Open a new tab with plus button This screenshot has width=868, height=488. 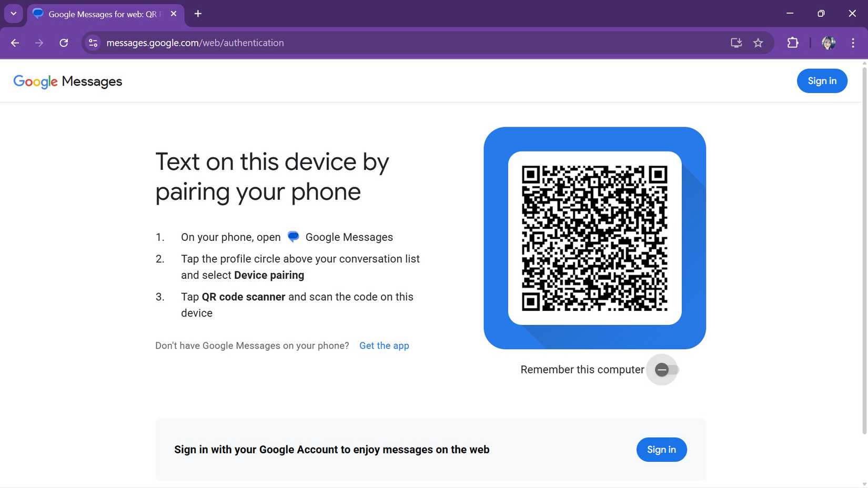click(198, 14)
